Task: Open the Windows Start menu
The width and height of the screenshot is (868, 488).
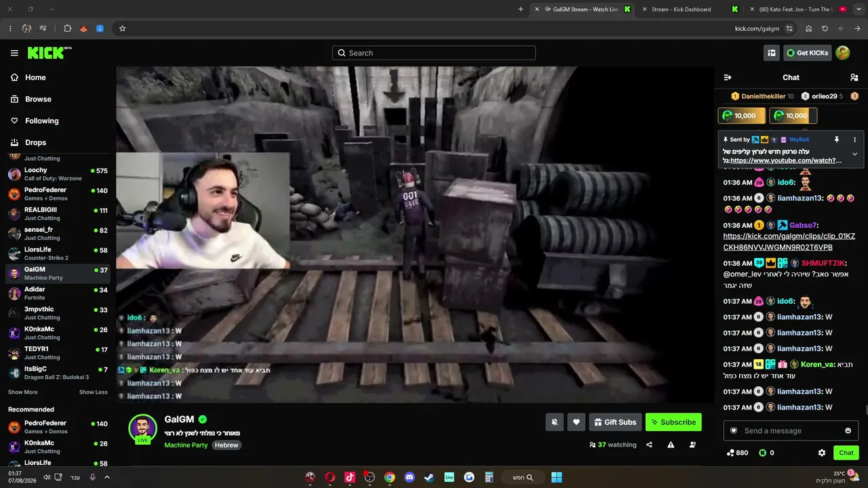Action: click(x=557, y=477)
